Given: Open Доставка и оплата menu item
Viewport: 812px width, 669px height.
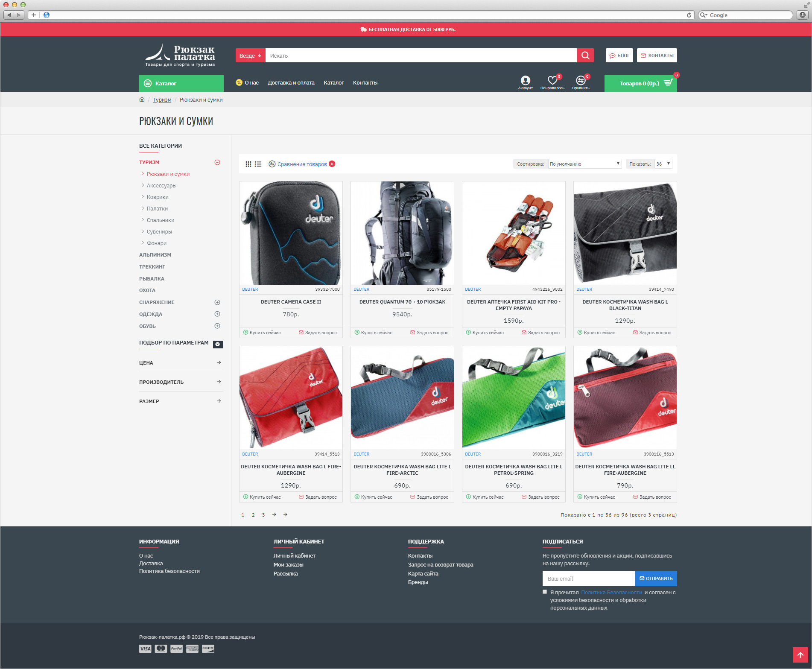Looking at the screenshot, I should pos(291,83).
